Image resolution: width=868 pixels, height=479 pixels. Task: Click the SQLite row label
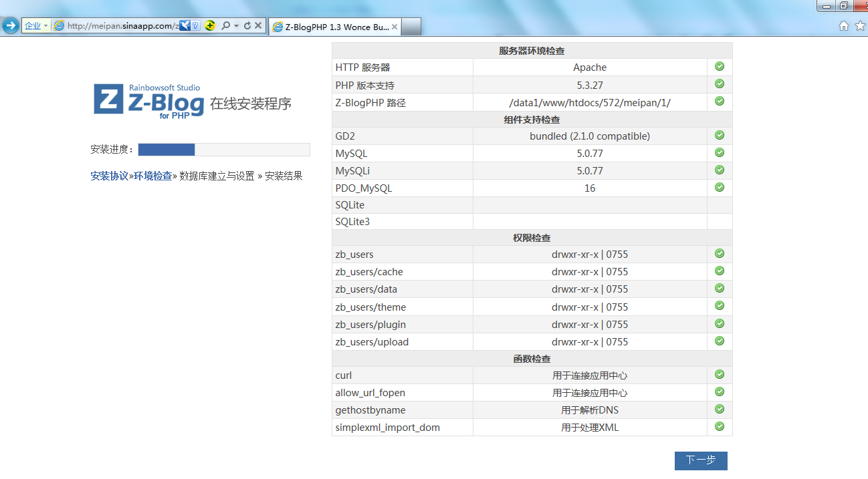[350, 205]
